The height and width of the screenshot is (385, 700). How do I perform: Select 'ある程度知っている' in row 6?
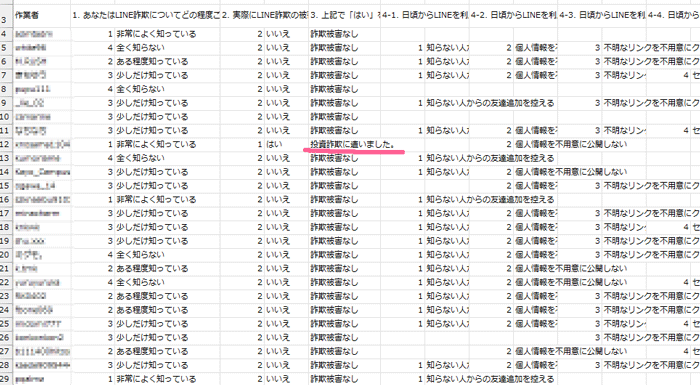coord(152,62)
